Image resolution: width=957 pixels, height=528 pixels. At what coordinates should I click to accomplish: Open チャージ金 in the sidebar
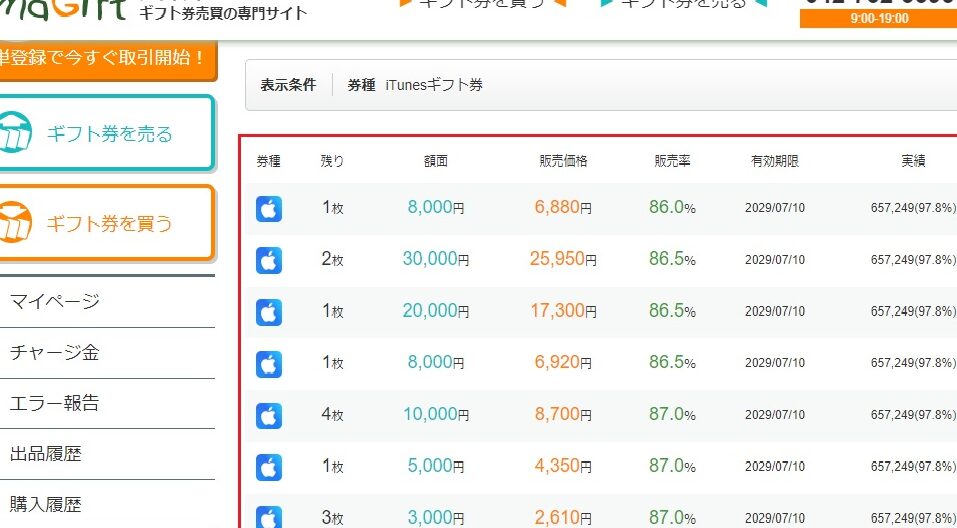pyautogui.click(x=55, y=353)
